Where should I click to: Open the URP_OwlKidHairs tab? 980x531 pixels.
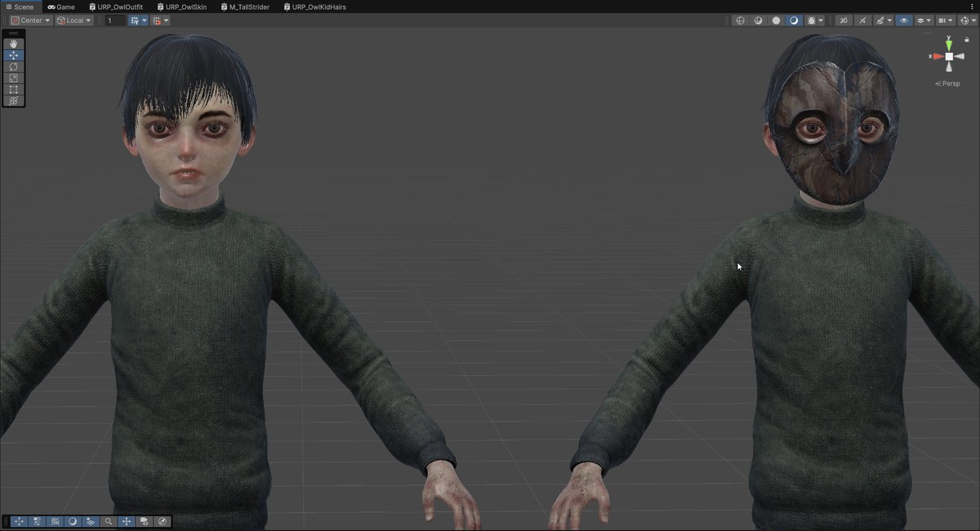(314, 7)
